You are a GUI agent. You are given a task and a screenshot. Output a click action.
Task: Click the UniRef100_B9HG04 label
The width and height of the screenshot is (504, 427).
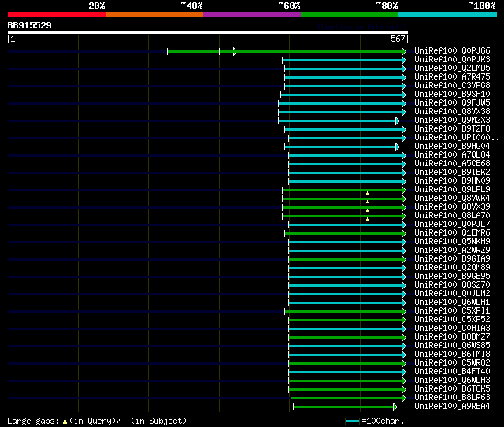coord(452,147)
